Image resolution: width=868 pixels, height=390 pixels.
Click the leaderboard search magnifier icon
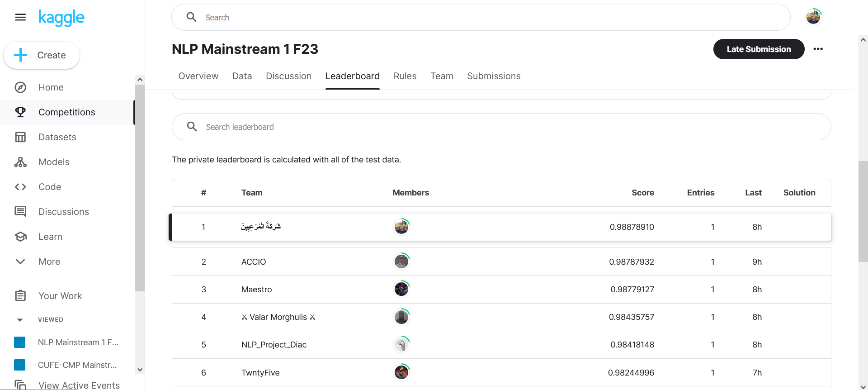[x=192, y=127]
